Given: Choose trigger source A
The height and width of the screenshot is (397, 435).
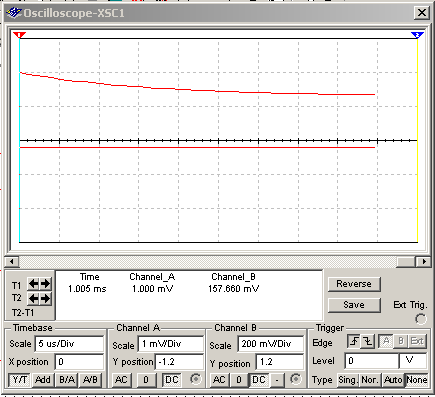Looking at the screenshot, I should (x=386, y=341).
